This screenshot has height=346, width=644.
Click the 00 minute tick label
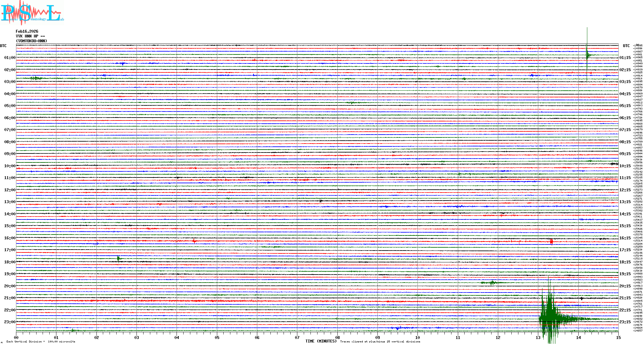point(16,337)
